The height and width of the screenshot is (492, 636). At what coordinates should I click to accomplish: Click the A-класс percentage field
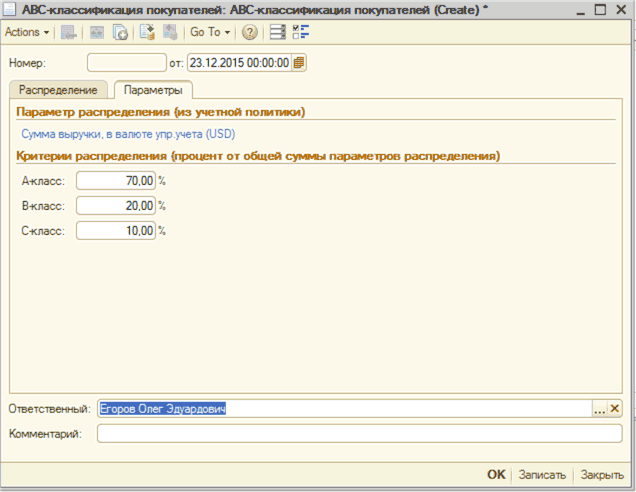(x=116, y=181)
